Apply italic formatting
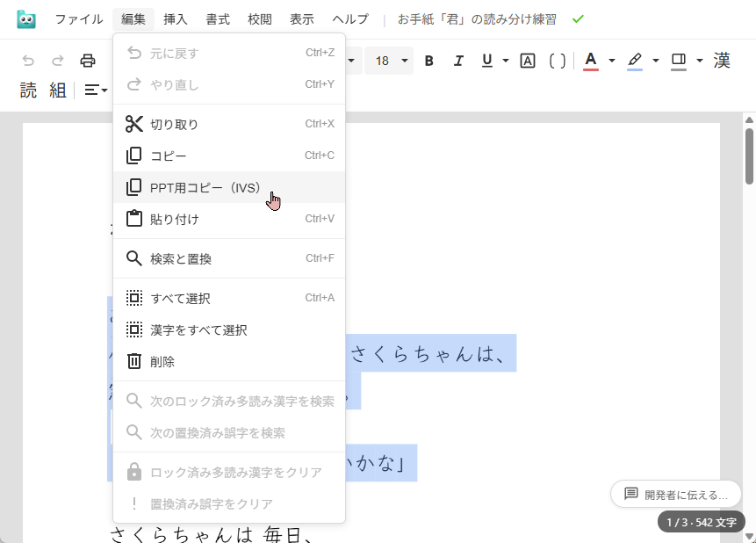The image size is (756, 543). click(457, 61)
